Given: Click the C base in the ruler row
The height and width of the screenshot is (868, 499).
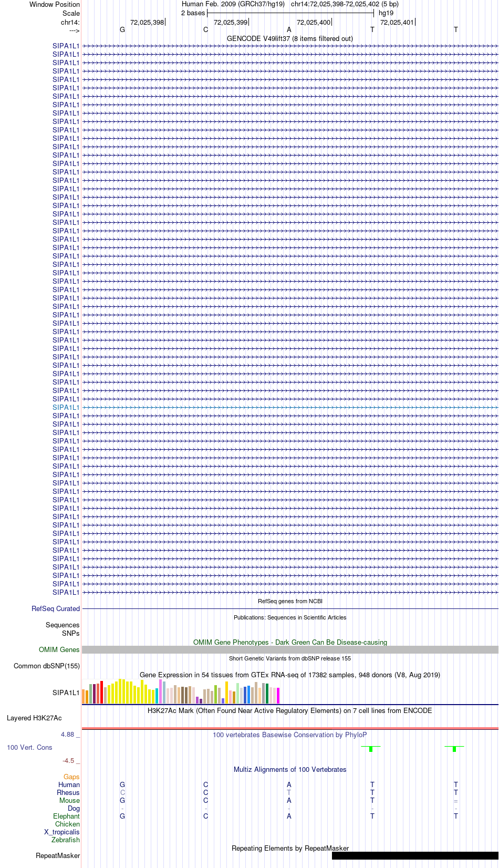Looking at the screenshot, I should pyautogui.click(x=206, y=30).
